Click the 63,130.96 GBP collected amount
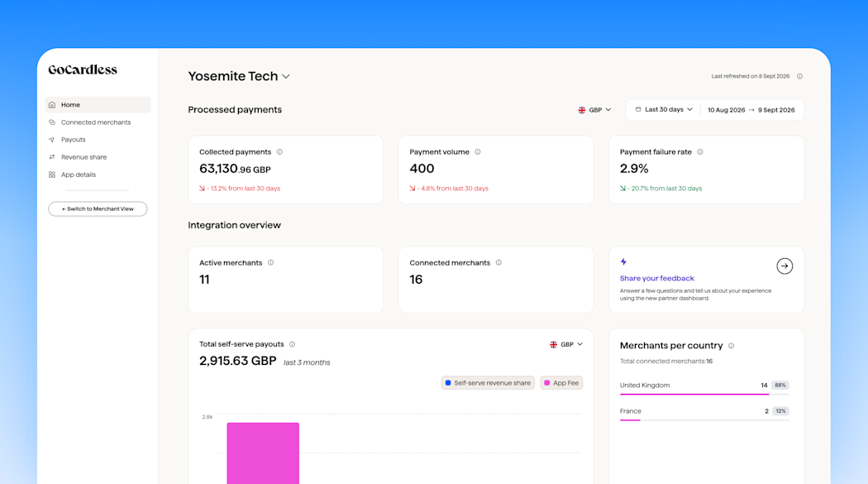Image resolution: width=868 pixels, height=484 pixels. [235, 169]
